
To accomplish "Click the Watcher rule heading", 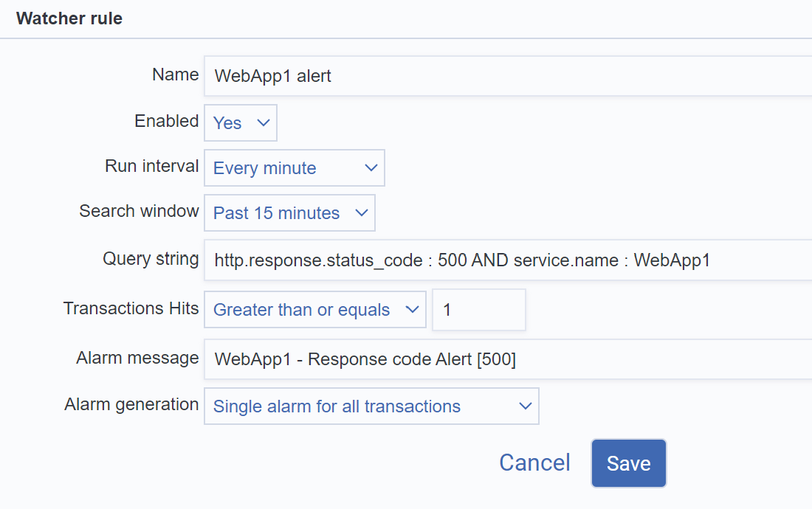I will [69, 18].
